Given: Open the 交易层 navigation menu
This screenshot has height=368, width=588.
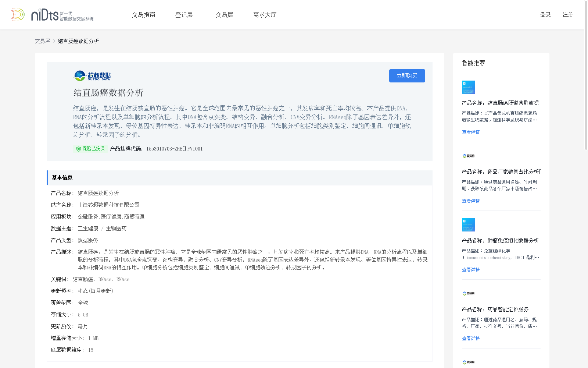Looking at the screenshot, I should [224, 15].
